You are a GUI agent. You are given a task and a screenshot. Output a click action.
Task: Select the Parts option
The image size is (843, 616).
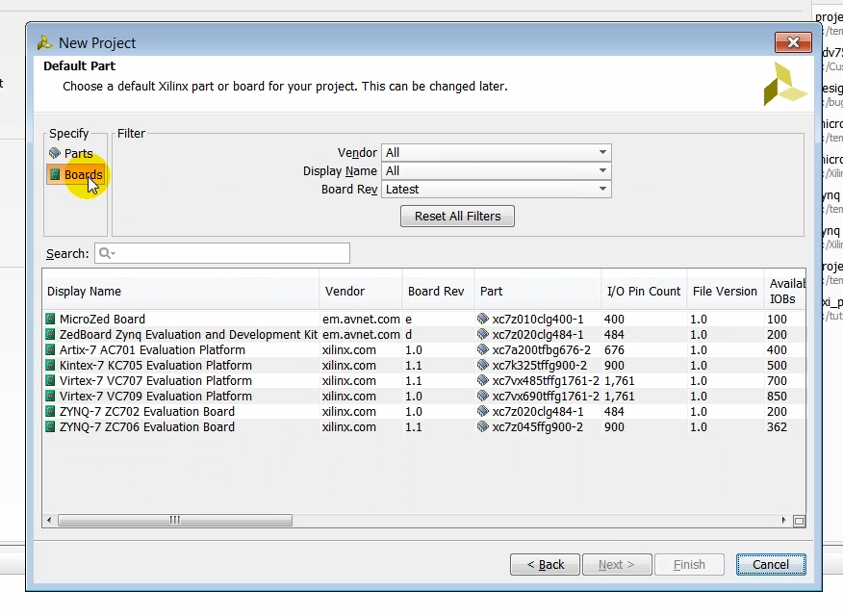(x=78, y=154)
